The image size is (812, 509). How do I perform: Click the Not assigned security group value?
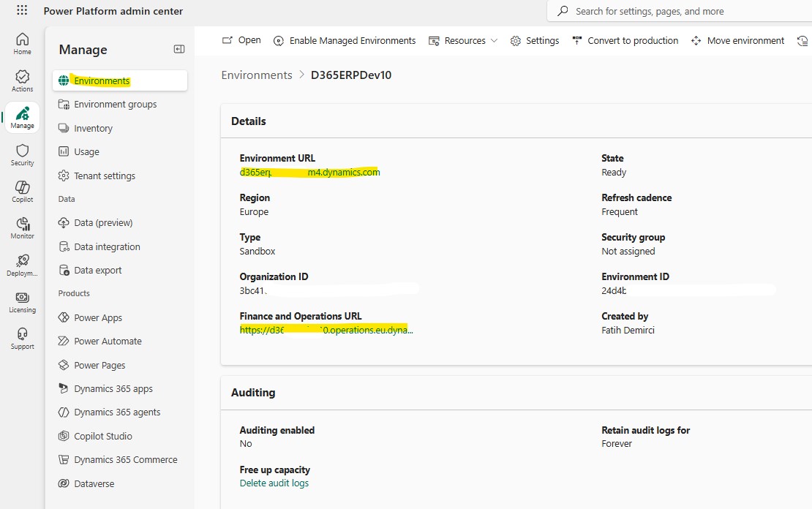click(x=628, y=251)
